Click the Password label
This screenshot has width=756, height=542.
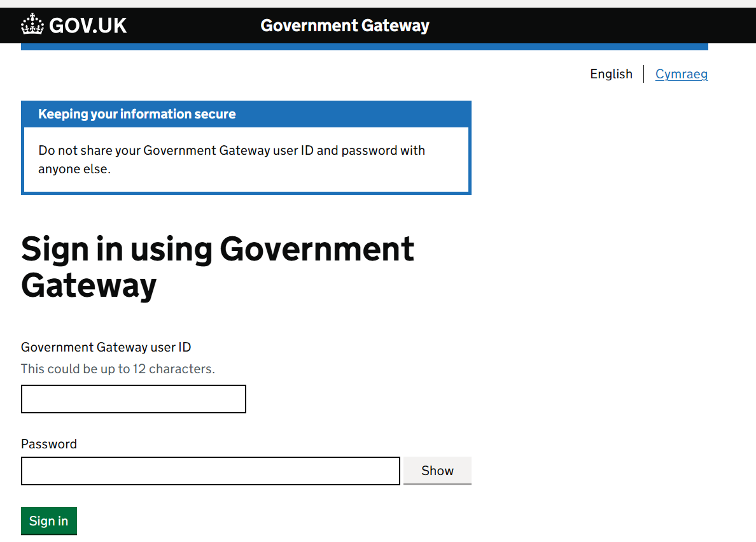(x=48, y=444)
